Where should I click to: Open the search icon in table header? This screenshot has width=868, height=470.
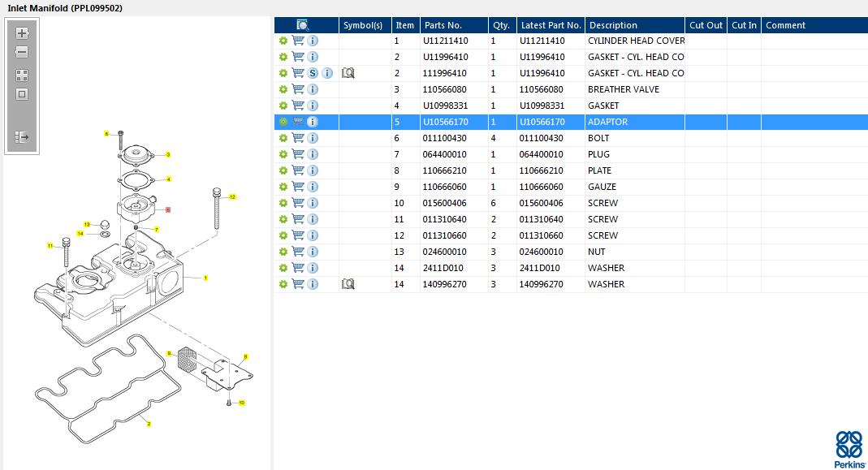(302, 25)
